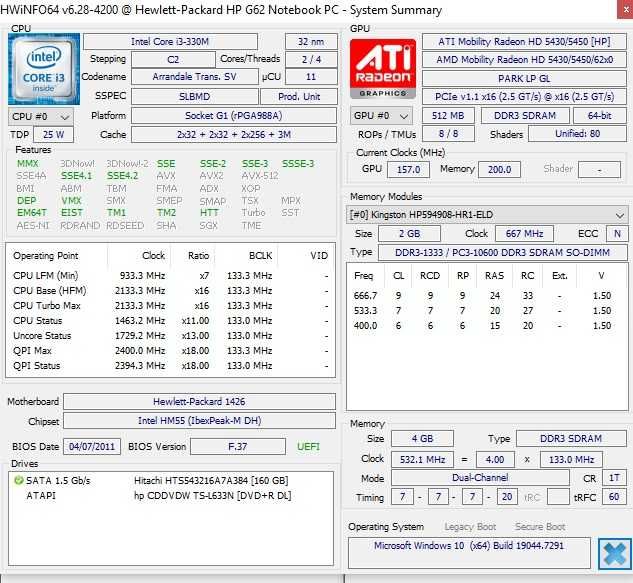Click the total Memory Size 4 GB field
633x583 pixels.
coord(422,438)
